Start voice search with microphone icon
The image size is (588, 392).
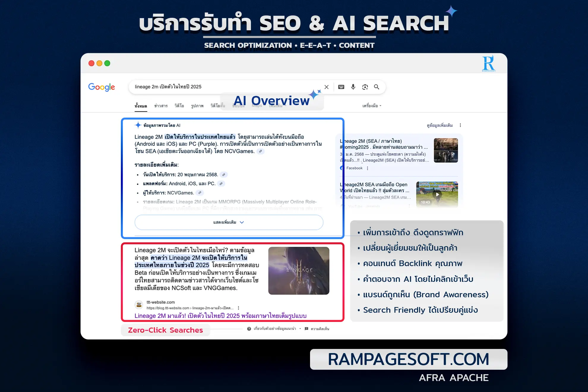pyautogui.click(x=353, y=87)
